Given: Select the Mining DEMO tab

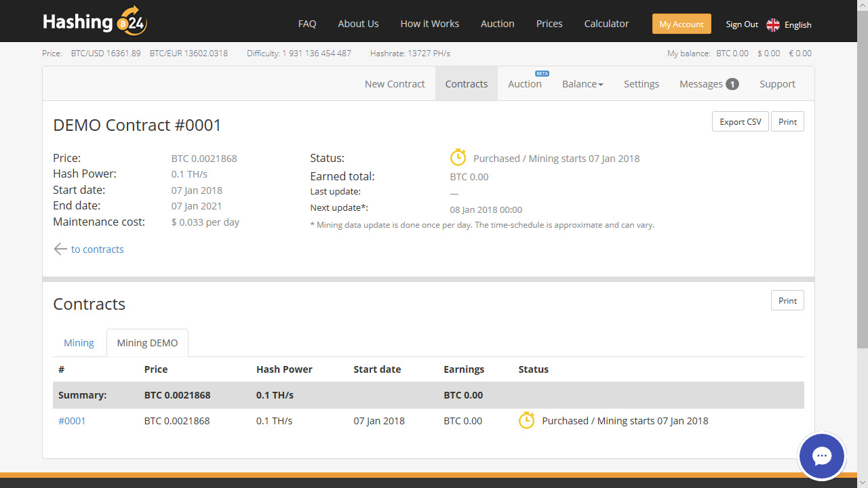Looking at the screenshot, I should [x=147, y=343].
